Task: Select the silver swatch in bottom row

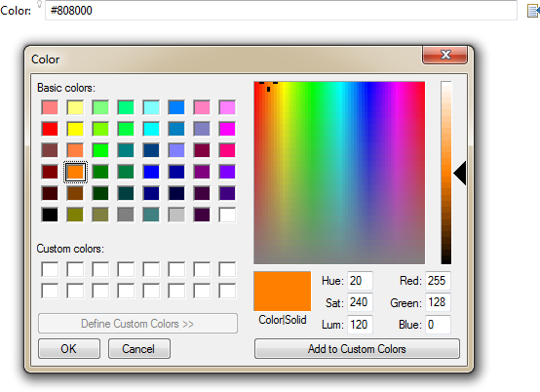Action: [176, 215]
